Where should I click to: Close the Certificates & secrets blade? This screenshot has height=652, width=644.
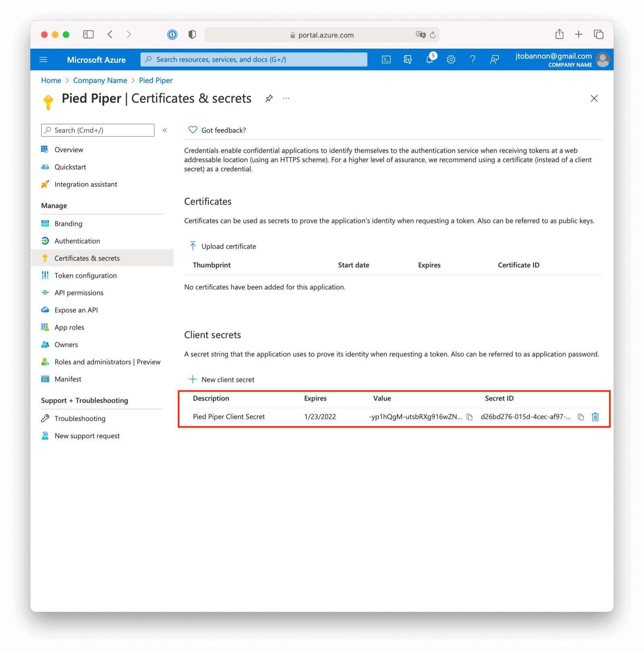coord(594,98)
